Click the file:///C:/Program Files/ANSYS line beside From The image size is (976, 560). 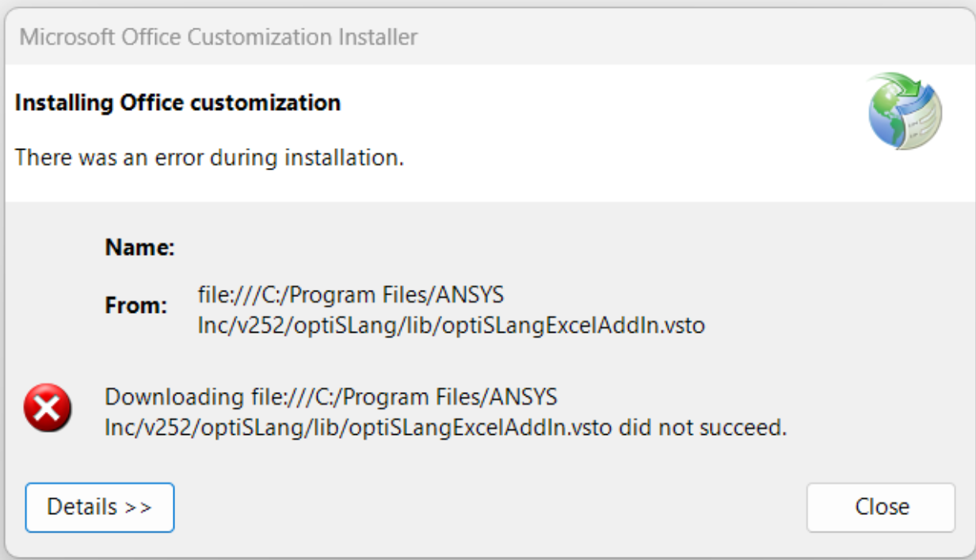point(350,295)
